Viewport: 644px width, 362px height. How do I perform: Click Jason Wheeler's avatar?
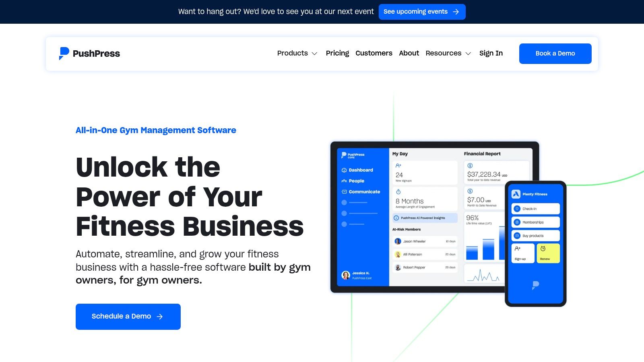pyautogui.click(x=398, y=241)
